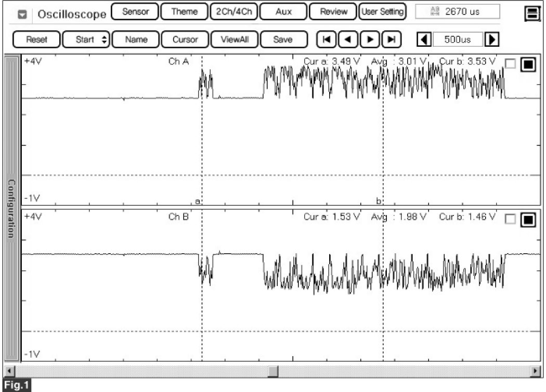Open the Oscilloscope dropdown arrow menu

22,14
